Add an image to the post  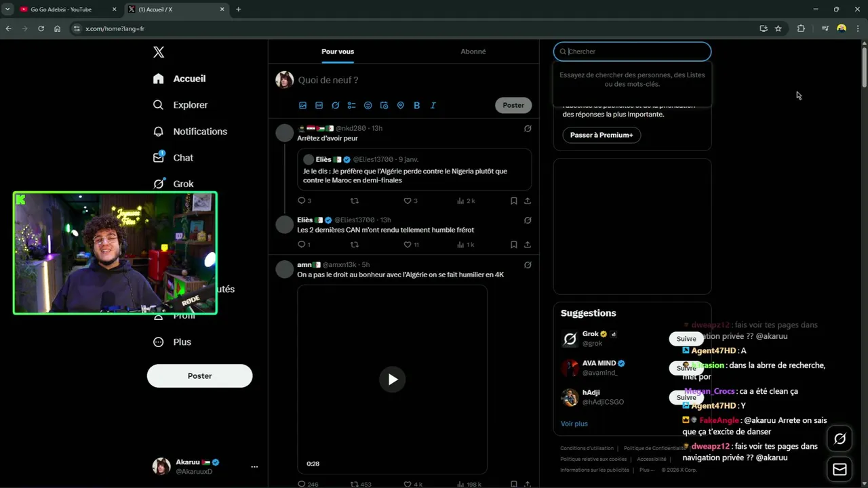click(303, 105)
